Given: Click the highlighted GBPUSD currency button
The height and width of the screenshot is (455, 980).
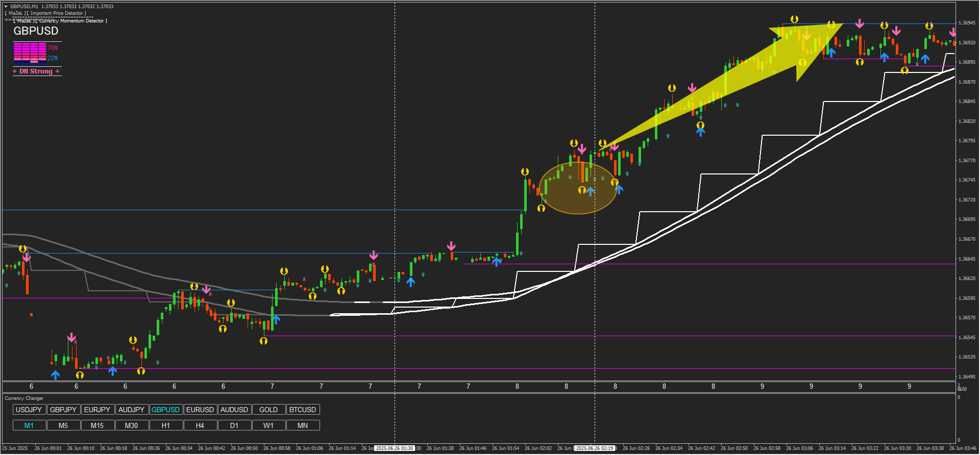Looking at the screenshot, I should coord(166,410).
